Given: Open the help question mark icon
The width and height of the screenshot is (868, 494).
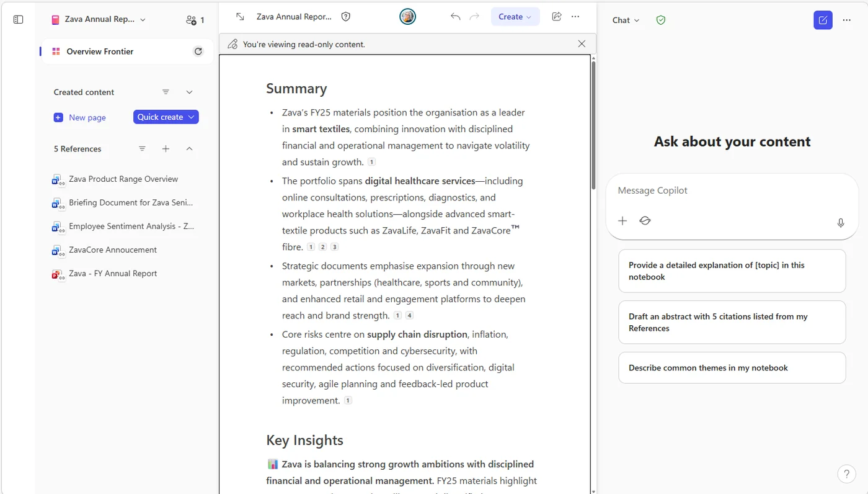Looking at the screenshot, I should click(x=847, y=474).
